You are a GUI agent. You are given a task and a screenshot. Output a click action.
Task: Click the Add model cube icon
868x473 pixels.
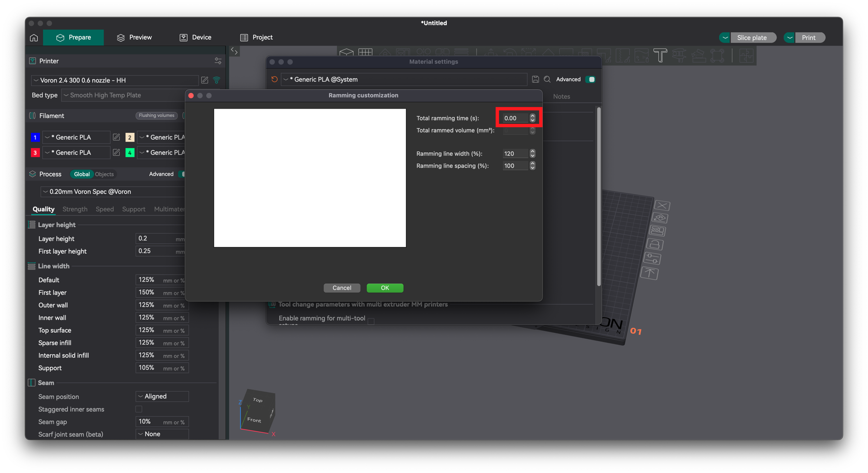click(346, 53)
